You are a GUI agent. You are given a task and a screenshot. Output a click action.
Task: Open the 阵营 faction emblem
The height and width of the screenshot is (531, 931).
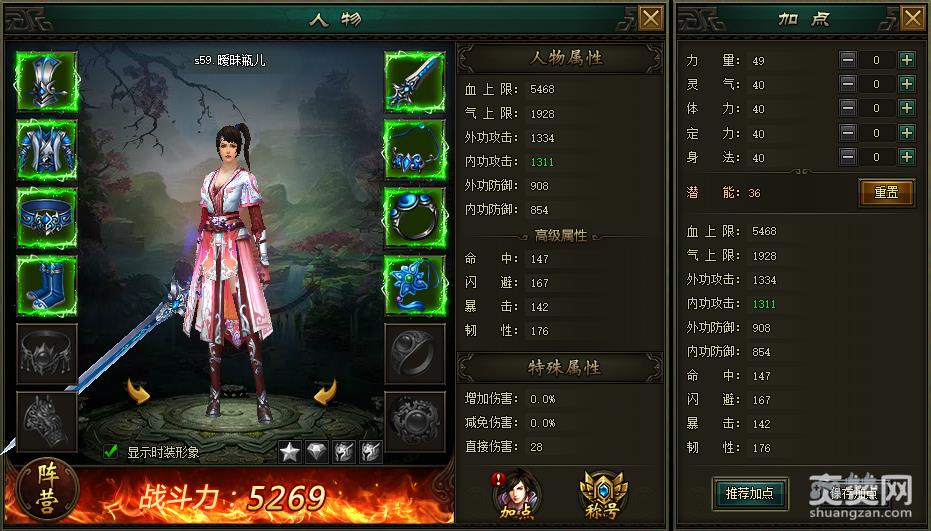tap(48, 489)
